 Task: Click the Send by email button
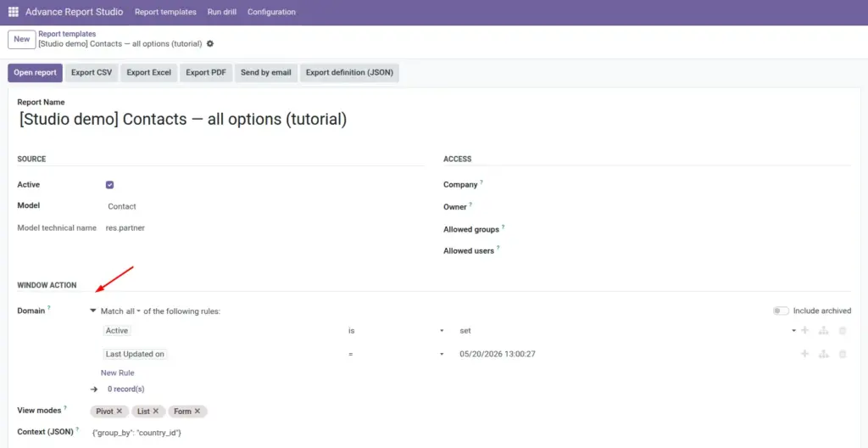(x=265, y=73)
